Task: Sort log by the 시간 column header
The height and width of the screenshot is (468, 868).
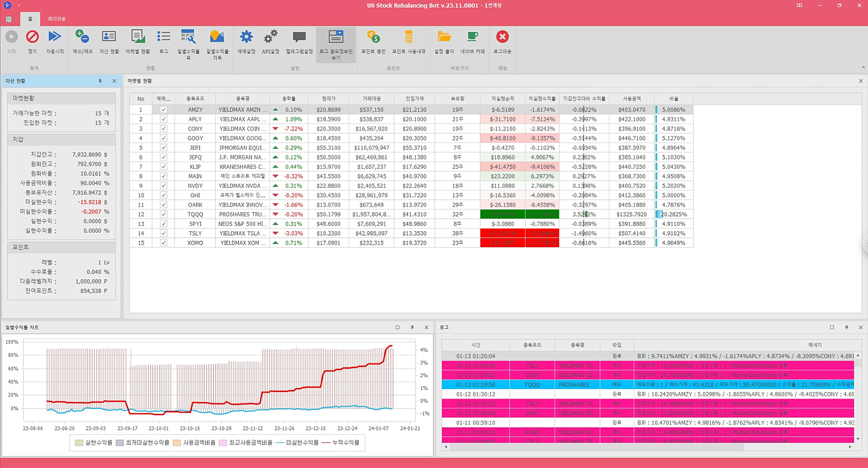Action: [476, 345]
